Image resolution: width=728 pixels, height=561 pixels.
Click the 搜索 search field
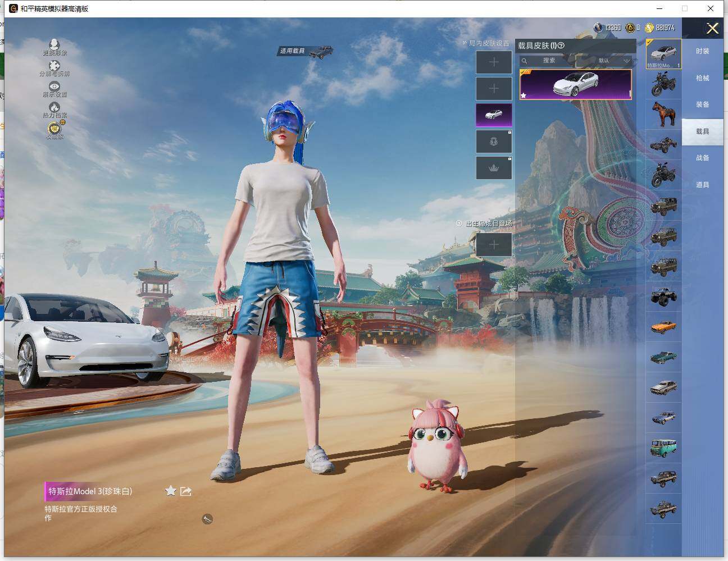(x=548, y=61)
